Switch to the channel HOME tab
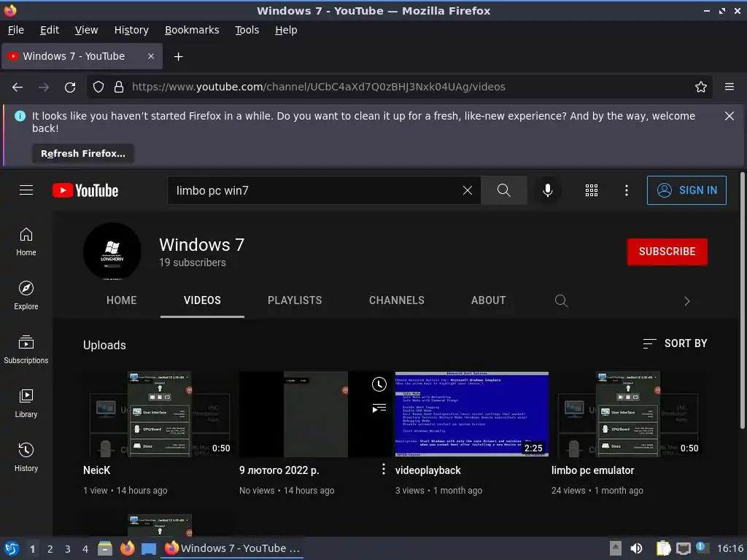The width and height of the screenshot is (747, 560). (122, 300)
